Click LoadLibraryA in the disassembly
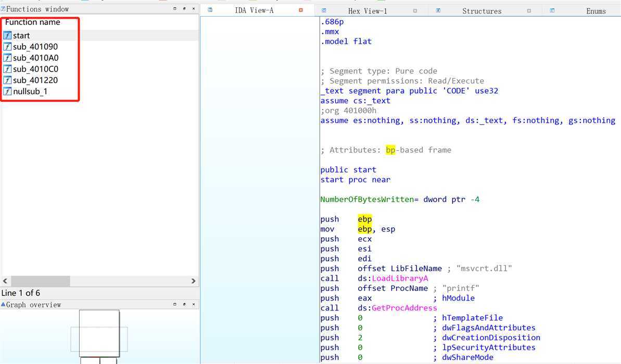 [x=400, y=279]
